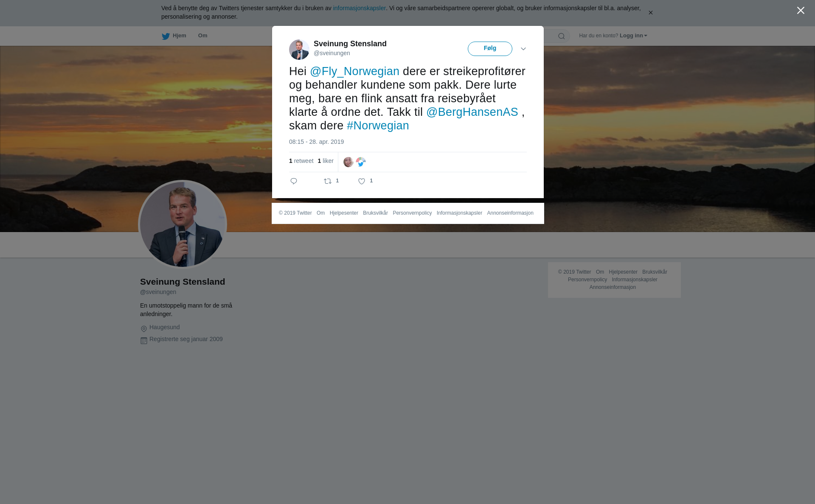Open the @BergHansenAS mention link
815x504 pixels.
coord(472,112)
